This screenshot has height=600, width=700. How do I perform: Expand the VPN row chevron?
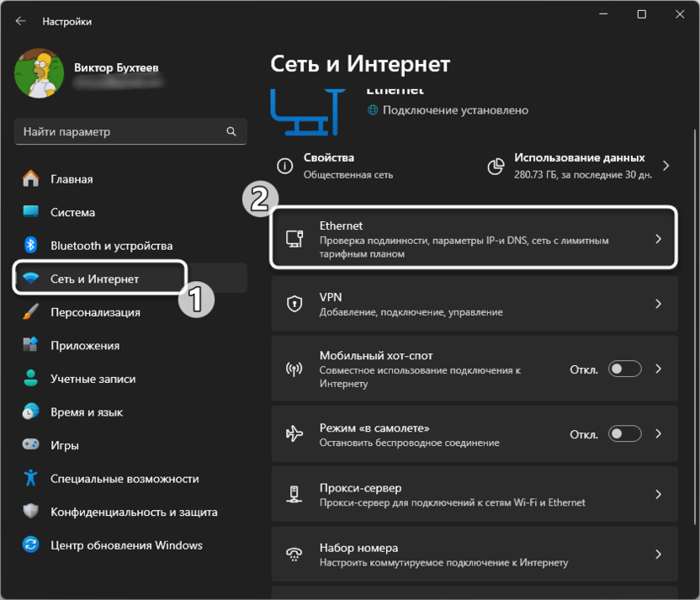tap(659, 304)
